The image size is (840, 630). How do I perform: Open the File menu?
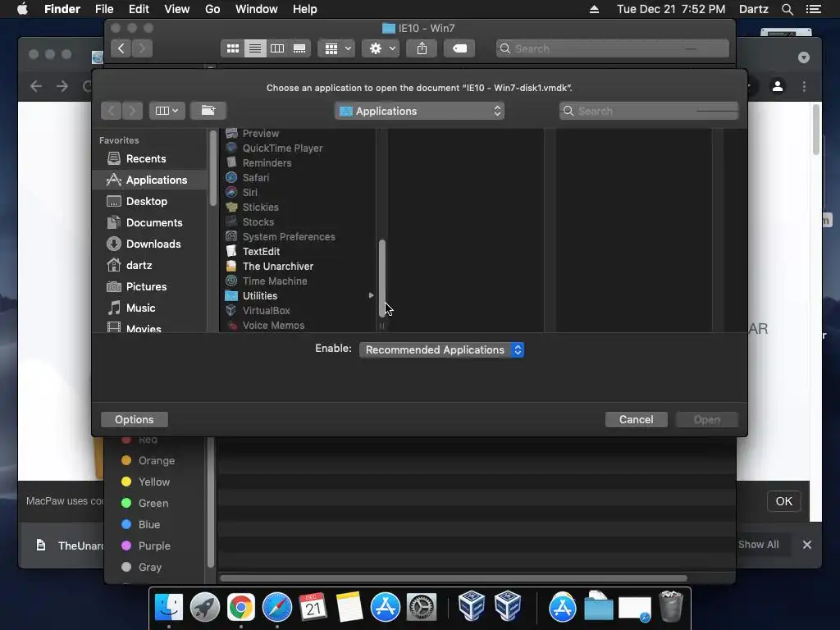(x=104, y=9)
